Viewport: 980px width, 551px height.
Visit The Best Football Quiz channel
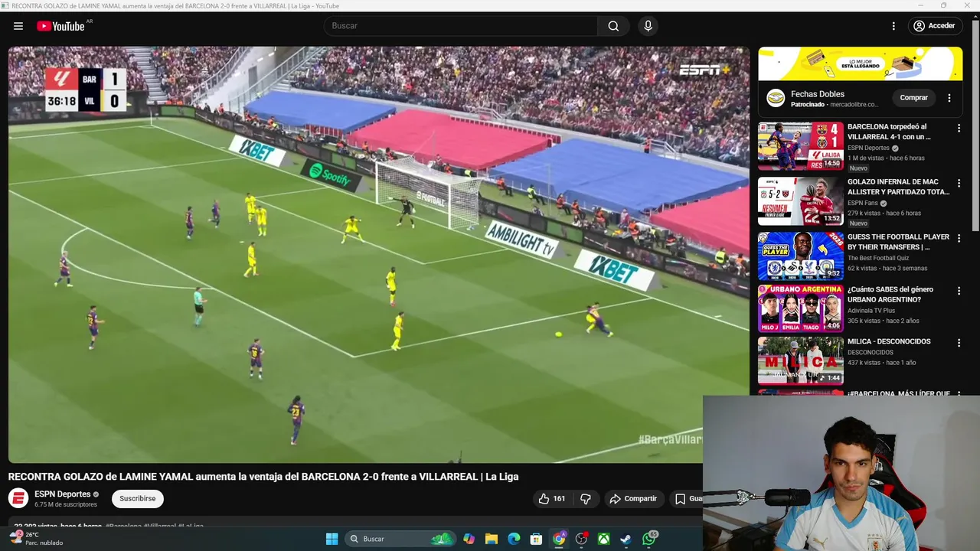coord(878,259)
